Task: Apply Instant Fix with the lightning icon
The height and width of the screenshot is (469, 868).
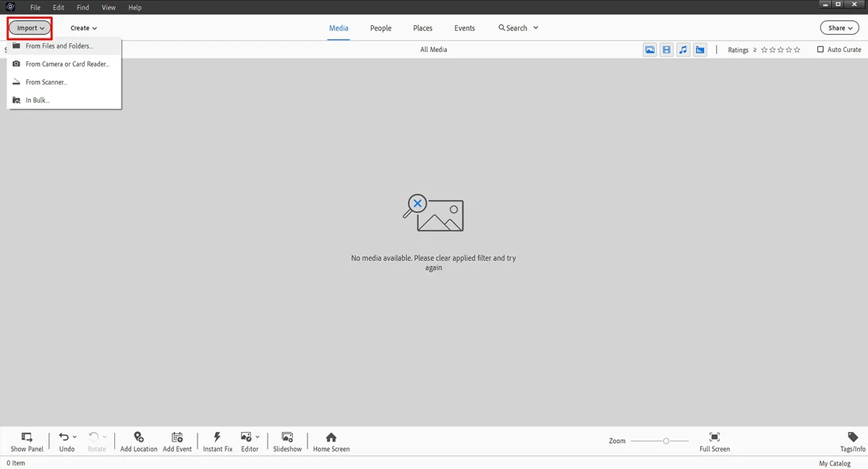Action: click(218, 438)
